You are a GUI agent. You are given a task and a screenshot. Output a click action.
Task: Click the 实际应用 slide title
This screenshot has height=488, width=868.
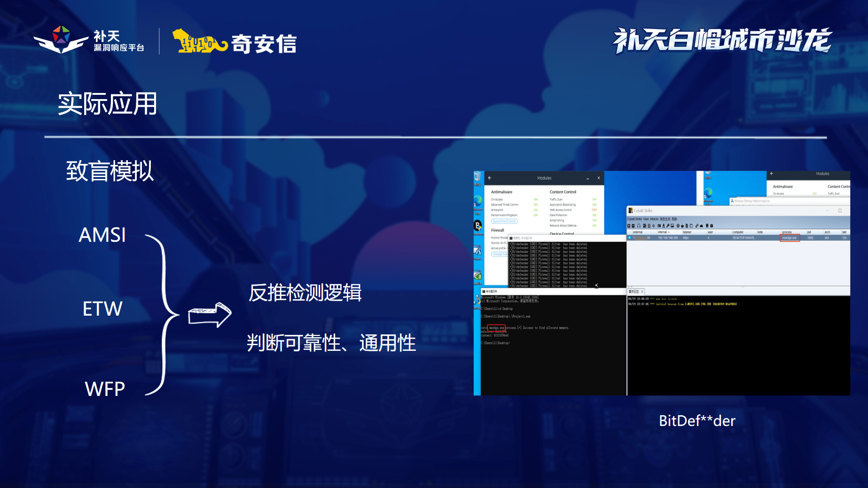[107, 103]
